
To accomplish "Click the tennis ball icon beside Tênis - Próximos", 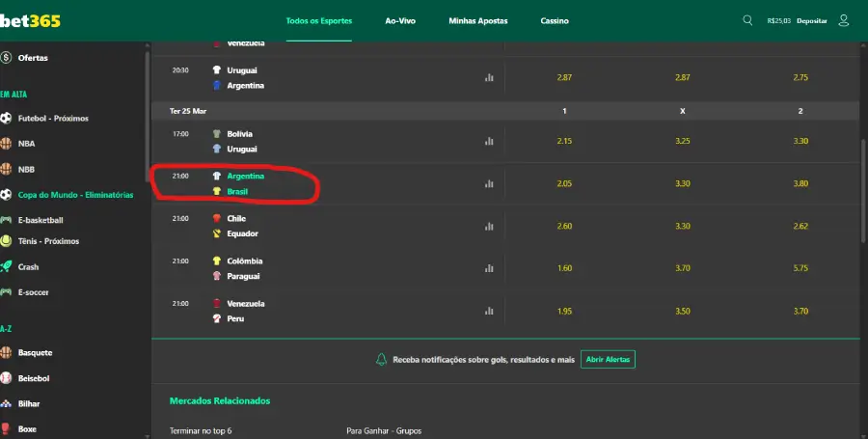I will [6, 241].
